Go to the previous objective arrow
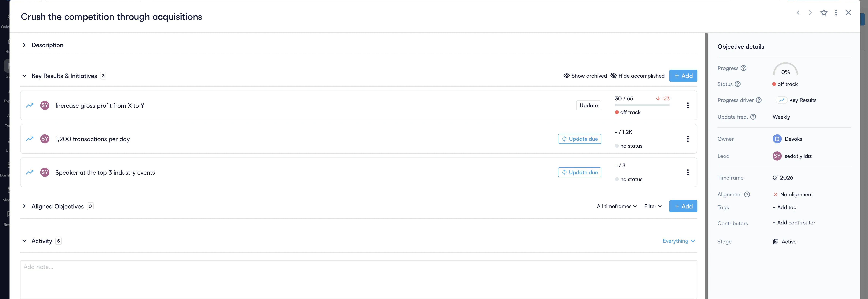868x299 pixels. [798, 13]
